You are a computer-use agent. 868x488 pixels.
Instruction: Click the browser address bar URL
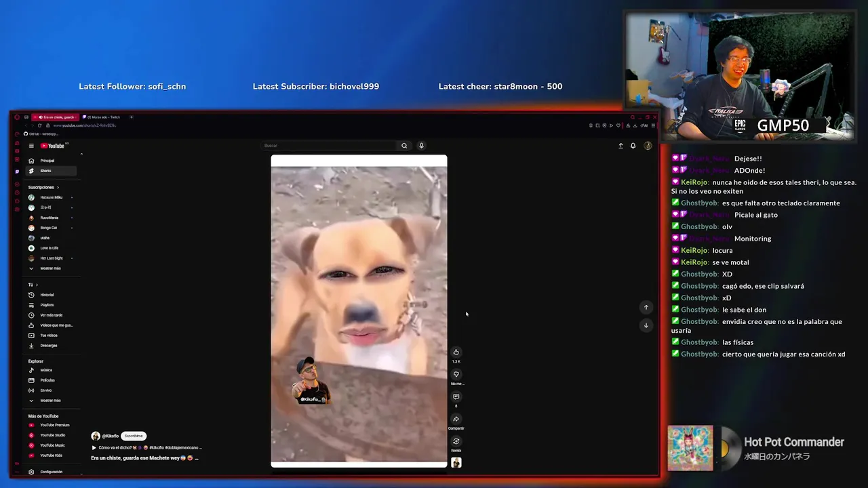[85, 125]
